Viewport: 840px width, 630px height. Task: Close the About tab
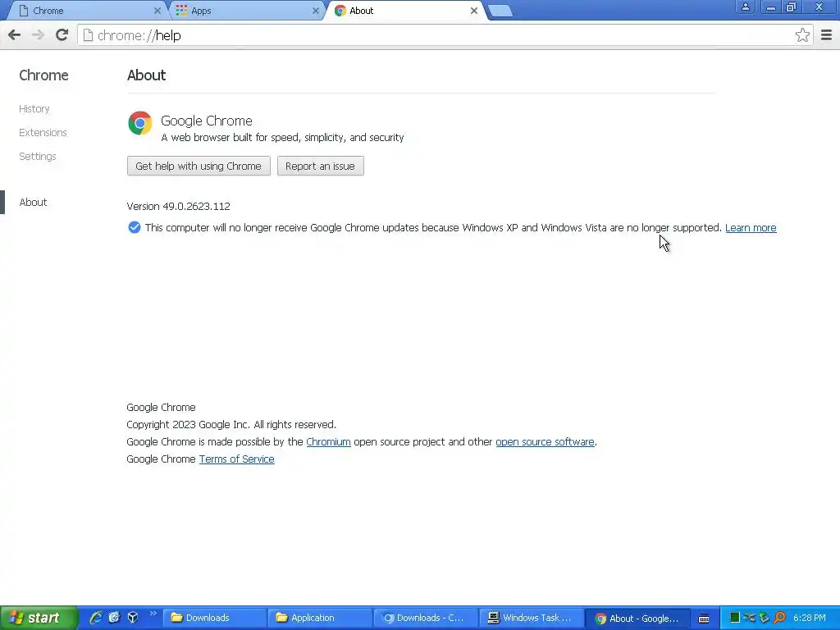click(x=473, y=11)
